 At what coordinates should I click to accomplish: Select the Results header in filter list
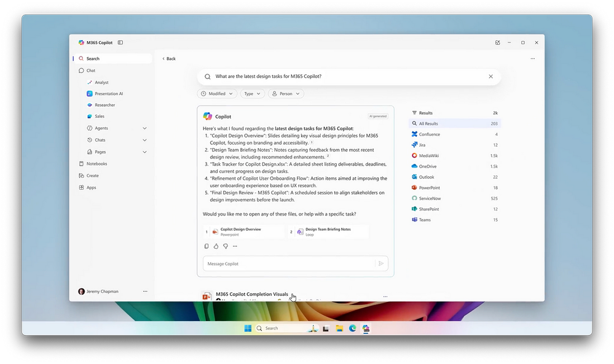pos(455,113)
